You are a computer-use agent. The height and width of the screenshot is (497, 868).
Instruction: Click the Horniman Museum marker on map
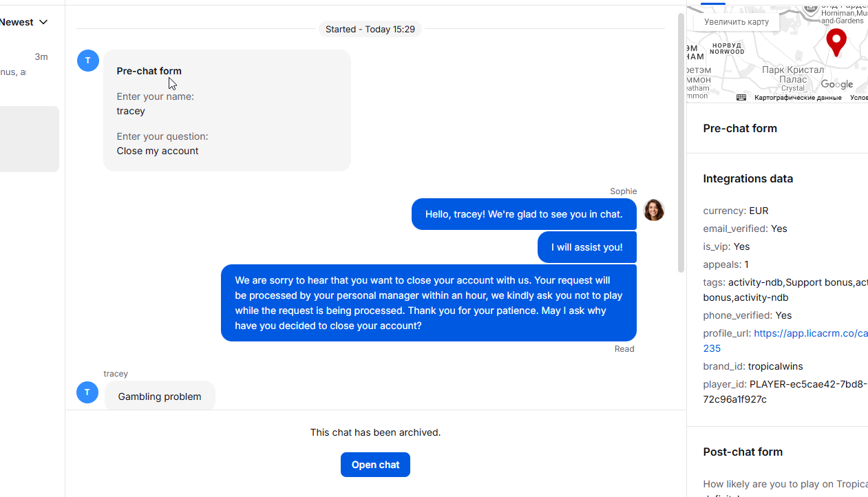[811, 10]
